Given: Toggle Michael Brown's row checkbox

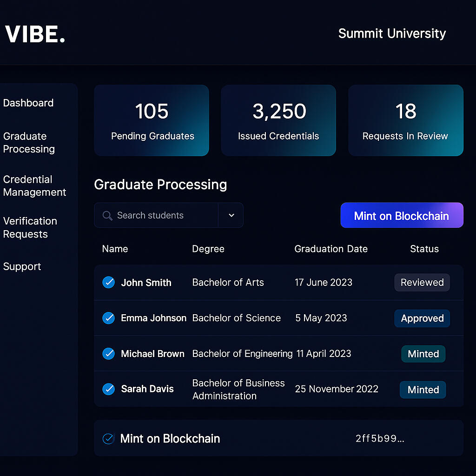Looking at the screenshot, I should (108, 353).
